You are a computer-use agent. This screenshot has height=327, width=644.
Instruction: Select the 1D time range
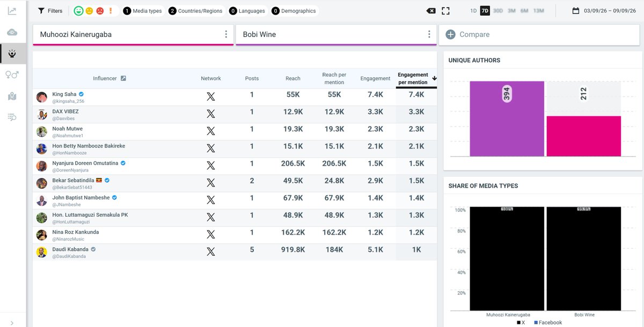click(x=473, y=11)
